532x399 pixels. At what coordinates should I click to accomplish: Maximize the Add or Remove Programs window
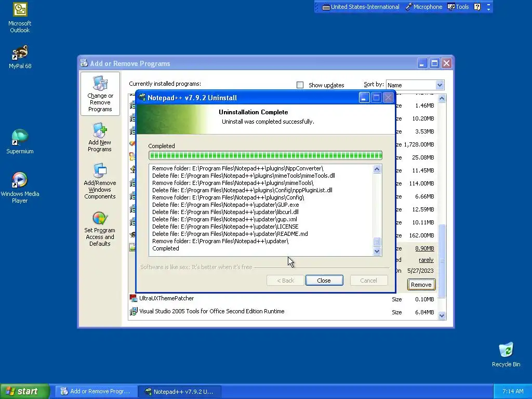(434, 63)
